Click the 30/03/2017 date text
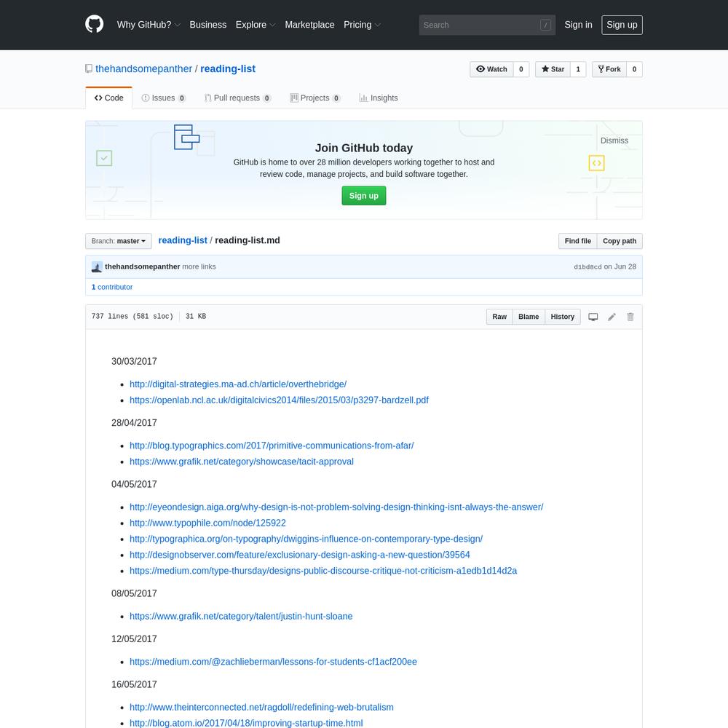This screenshot has width=728, height=728. (134, 361)
